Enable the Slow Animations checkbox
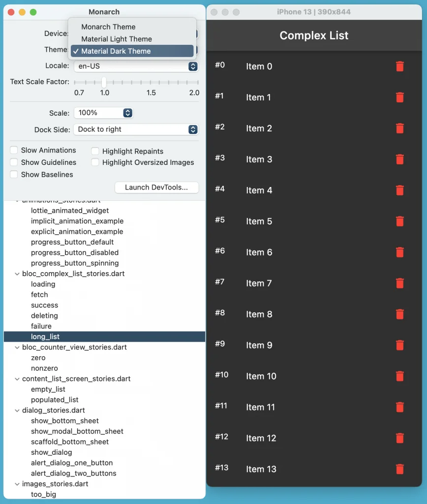The width and height of the screenshot is (427, 504). (14, 150)
